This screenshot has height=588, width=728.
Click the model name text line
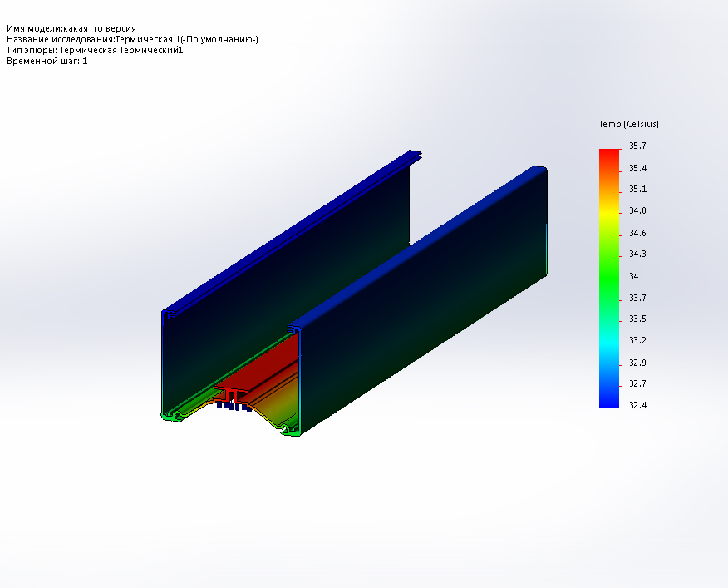[71, 28]
